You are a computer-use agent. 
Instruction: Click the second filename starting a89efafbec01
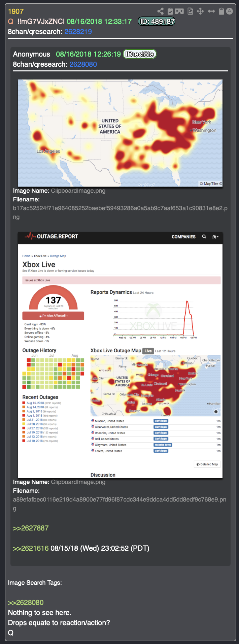click(119, 504)
